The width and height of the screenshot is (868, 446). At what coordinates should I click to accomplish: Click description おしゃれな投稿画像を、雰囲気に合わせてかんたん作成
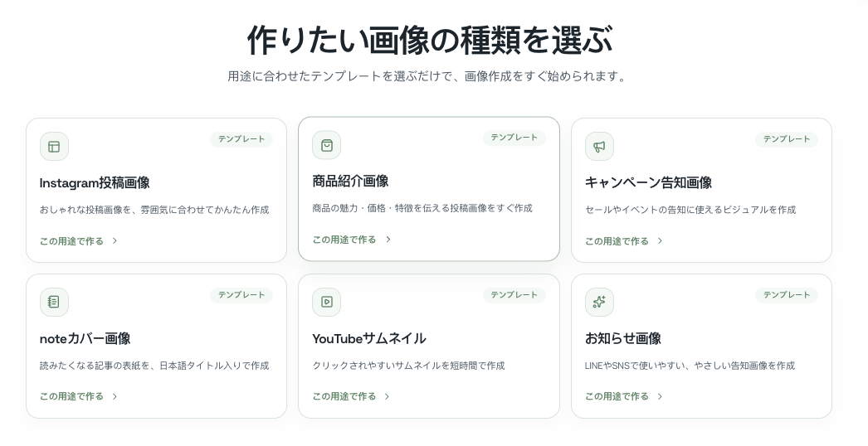click(x=154, y=211)
